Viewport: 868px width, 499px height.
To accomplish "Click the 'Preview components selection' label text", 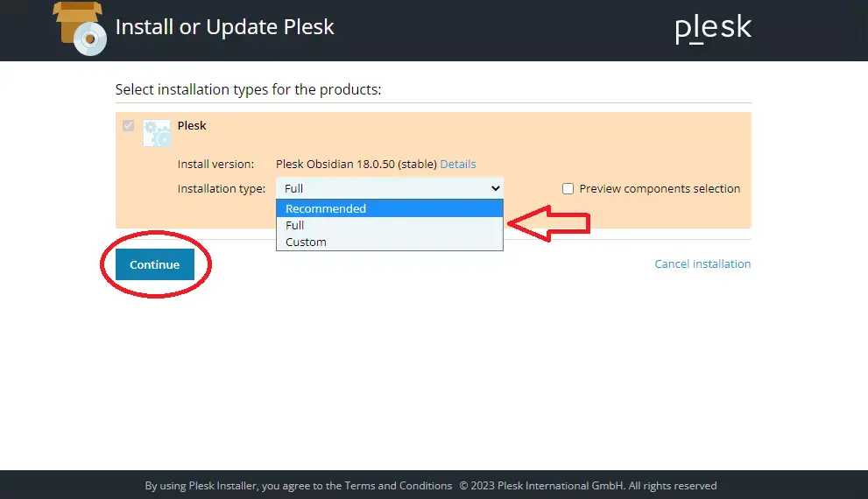I will pyautogui.click(x=660, y=189).
